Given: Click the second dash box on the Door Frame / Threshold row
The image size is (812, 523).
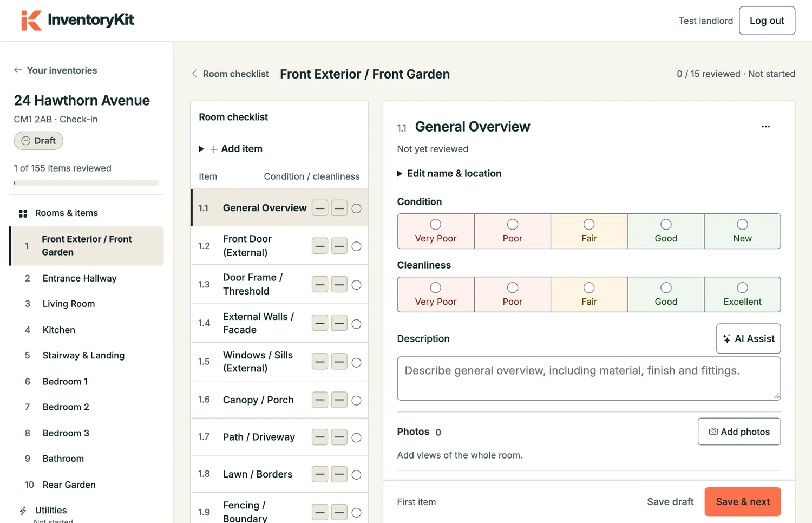Looking at the screenshot, I should tap(339, 285).
